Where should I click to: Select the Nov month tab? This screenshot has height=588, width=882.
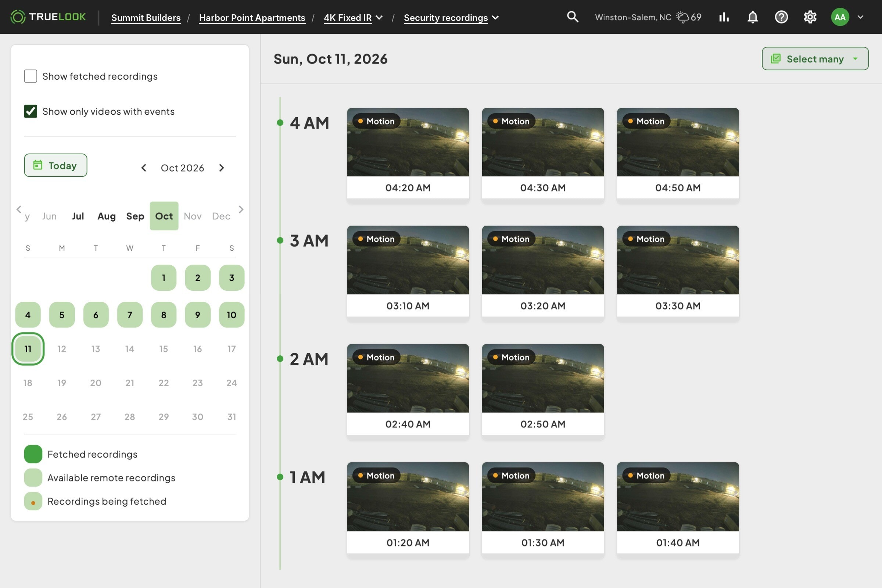pos(192,216)
